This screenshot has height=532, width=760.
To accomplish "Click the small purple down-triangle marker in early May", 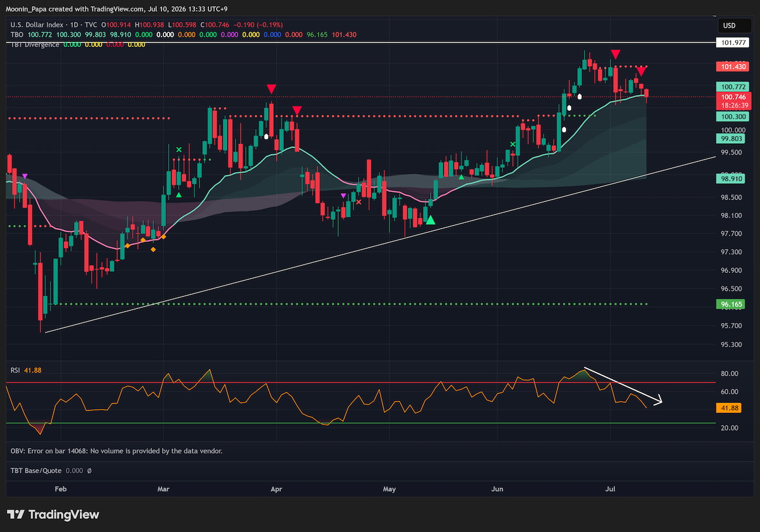I will pos(344,196).
